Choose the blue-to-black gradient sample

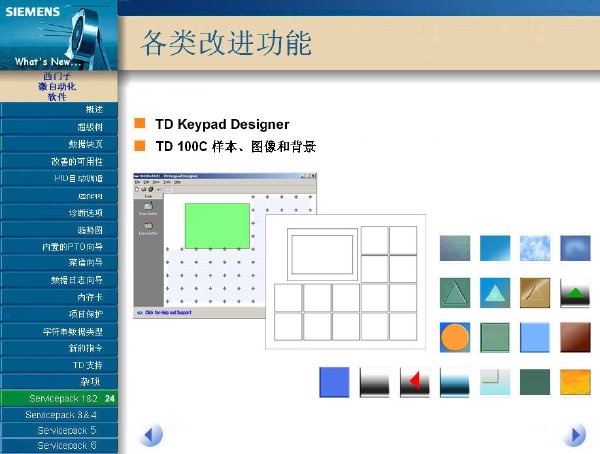455,382
